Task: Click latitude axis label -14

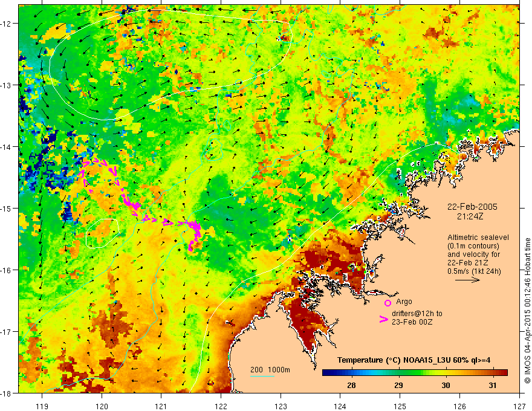Action: (x=7, y=147)
